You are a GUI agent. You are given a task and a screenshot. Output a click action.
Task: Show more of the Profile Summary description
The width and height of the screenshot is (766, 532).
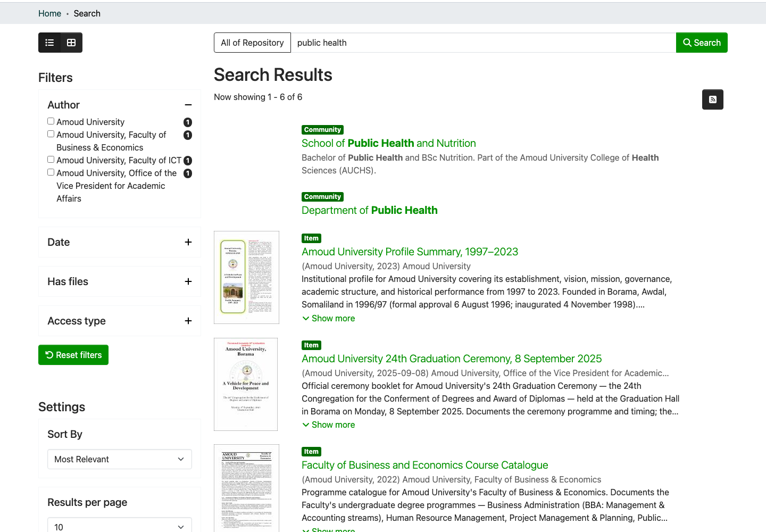[329, 318]
